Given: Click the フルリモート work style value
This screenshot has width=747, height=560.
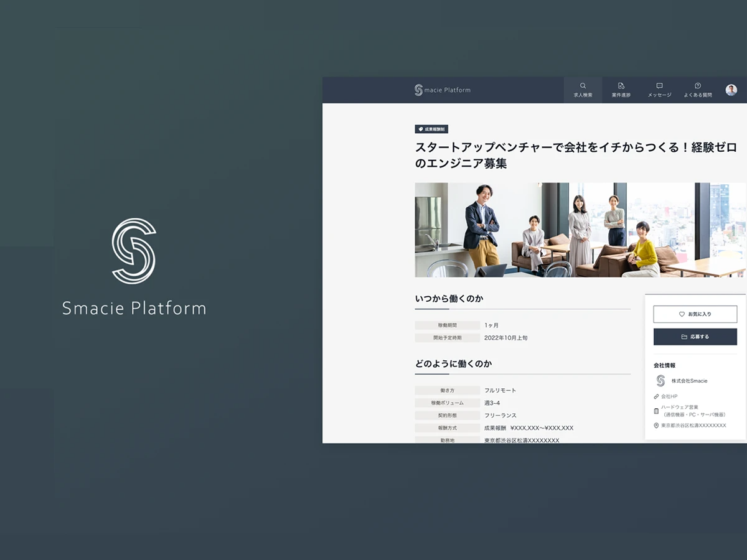Looking at the screenshot, I should tap(500, 390).
